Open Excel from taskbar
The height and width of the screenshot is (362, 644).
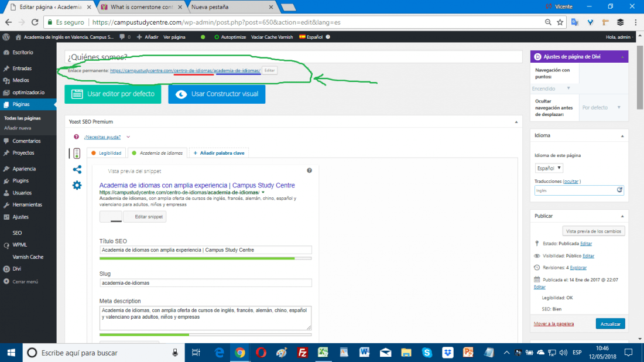click(323, 353)
